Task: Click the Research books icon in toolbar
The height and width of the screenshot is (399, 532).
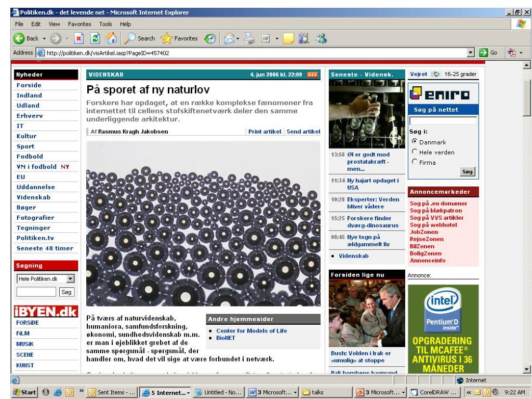Action: pyautogui.click(x=304, y=38)
